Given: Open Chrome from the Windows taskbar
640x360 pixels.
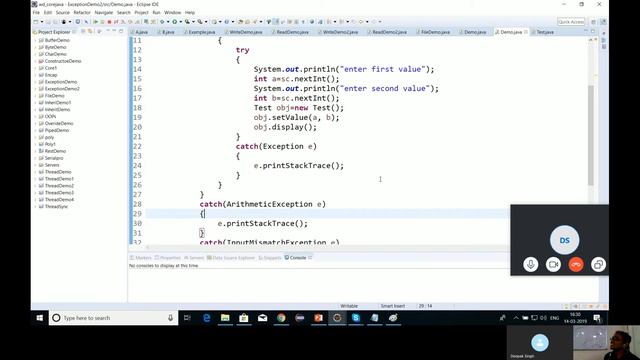Looking at the screenshot, I should coord(281,318).
